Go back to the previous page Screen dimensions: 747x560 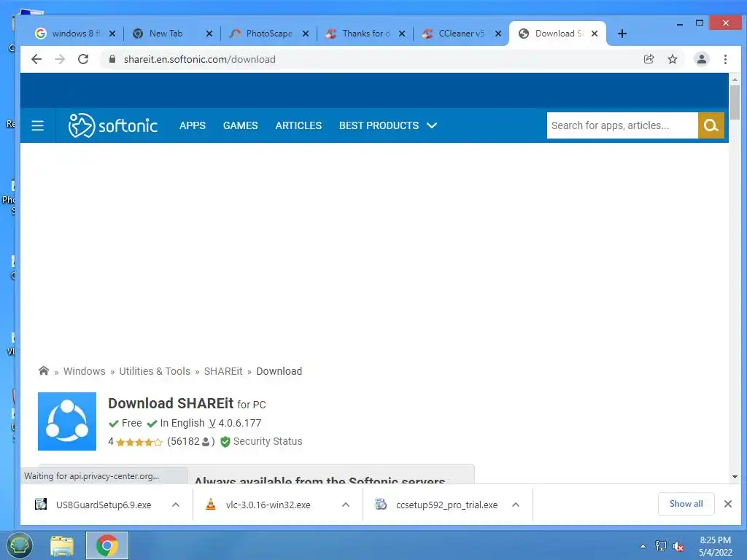coord(36,59)
